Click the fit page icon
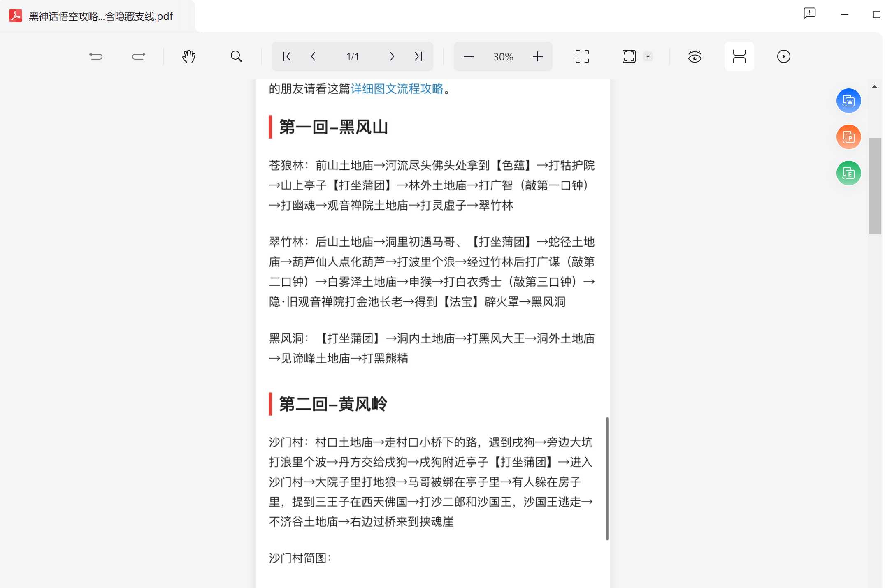The image size is (885, 588). [x=629, y=56]
